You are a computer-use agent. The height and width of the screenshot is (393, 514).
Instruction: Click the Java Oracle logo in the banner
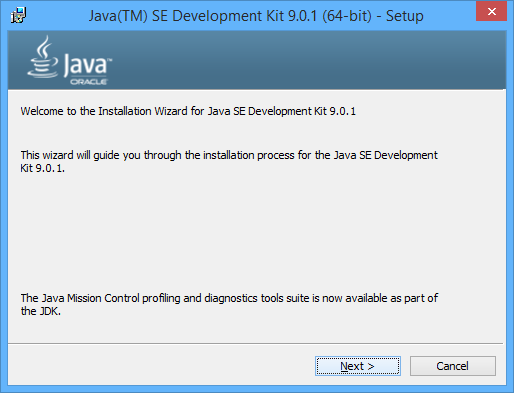[69, 61]
